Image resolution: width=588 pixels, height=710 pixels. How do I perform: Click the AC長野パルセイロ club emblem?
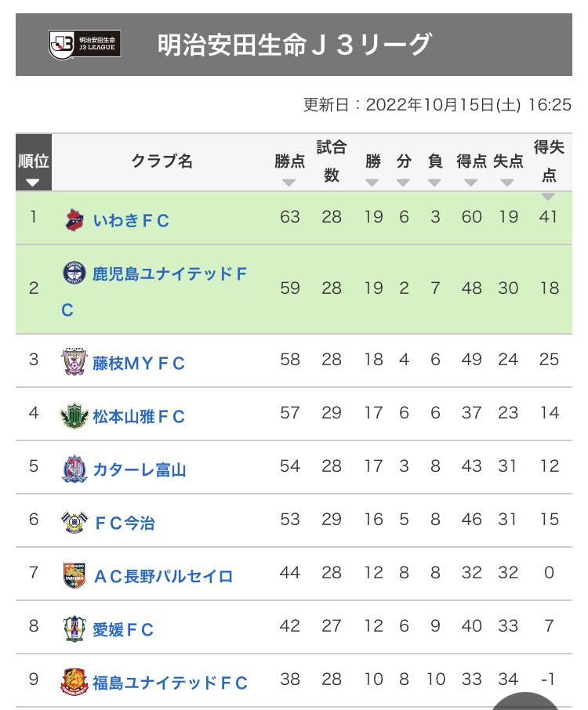point(74,575)
